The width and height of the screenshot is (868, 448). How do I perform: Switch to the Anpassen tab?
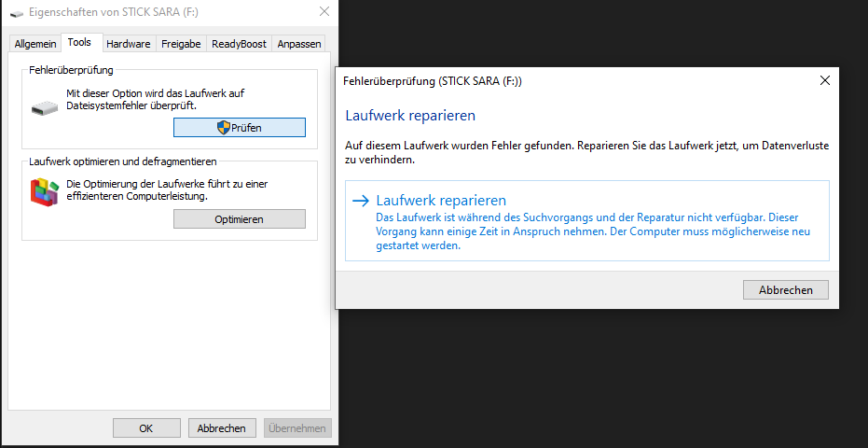click(298, 44)
